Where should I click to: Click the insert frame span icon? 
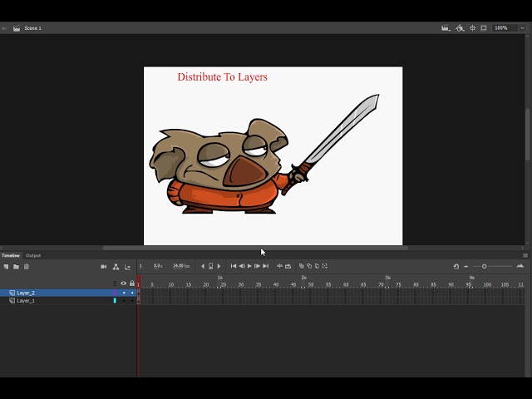279,266
